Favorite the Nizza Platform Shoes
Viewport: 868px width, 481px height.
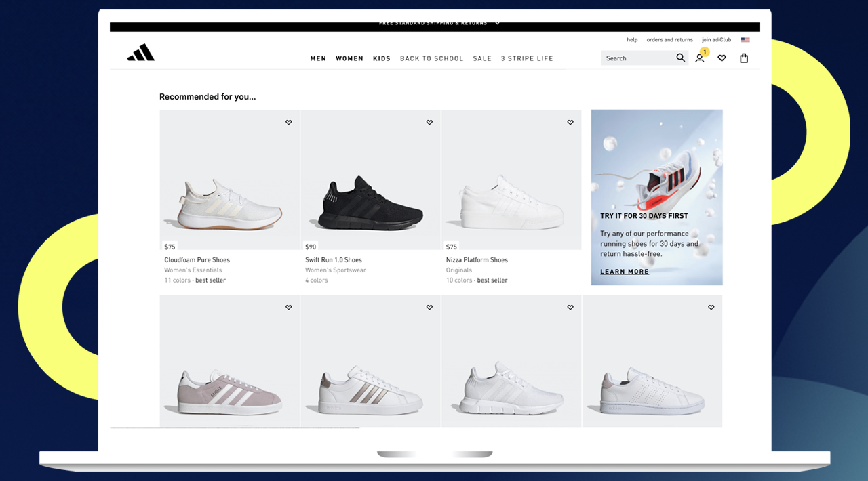(x=570, y=123)
